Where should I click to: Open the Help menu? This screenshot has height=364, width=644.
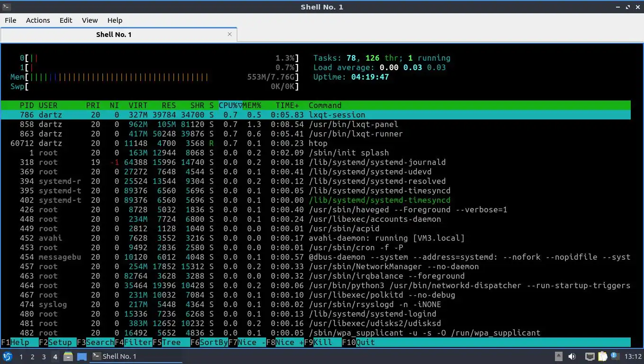115,20
